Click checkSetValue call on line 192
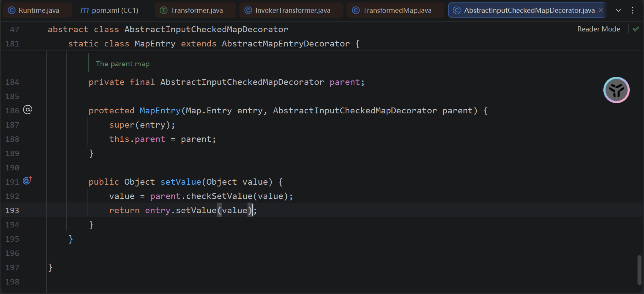 [219, 196]
